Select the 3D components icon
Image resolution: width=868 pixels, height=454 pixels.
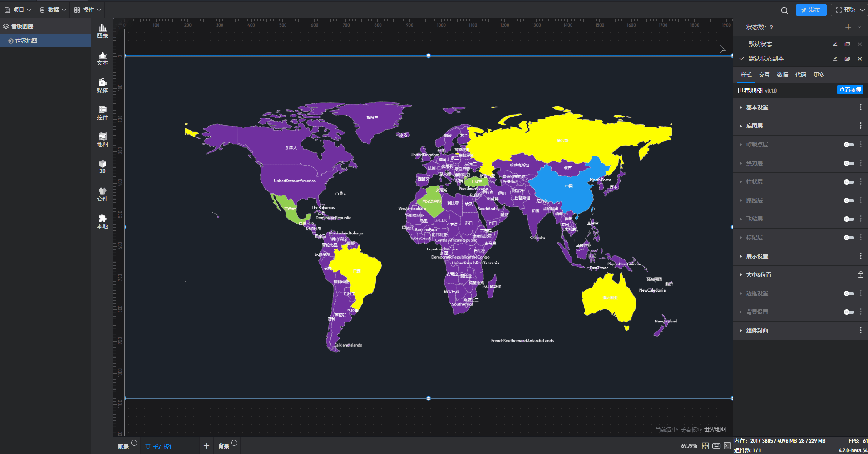(102, 166)
